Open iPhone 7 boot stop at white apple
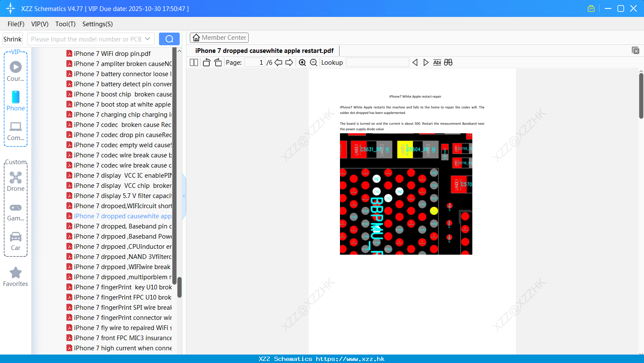This screenshot has height=363, width=644. click(119, 104)
